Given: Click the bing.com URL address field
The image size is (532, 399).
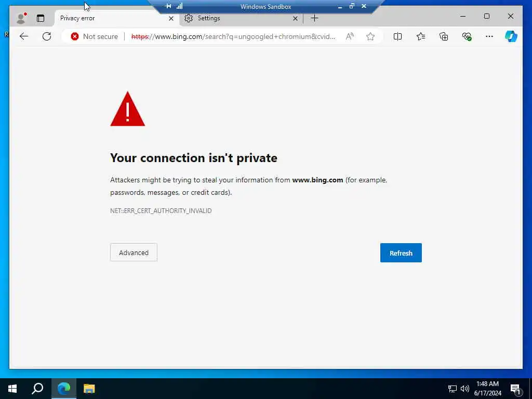Looking at the screenshot, I should coord(233,36).
